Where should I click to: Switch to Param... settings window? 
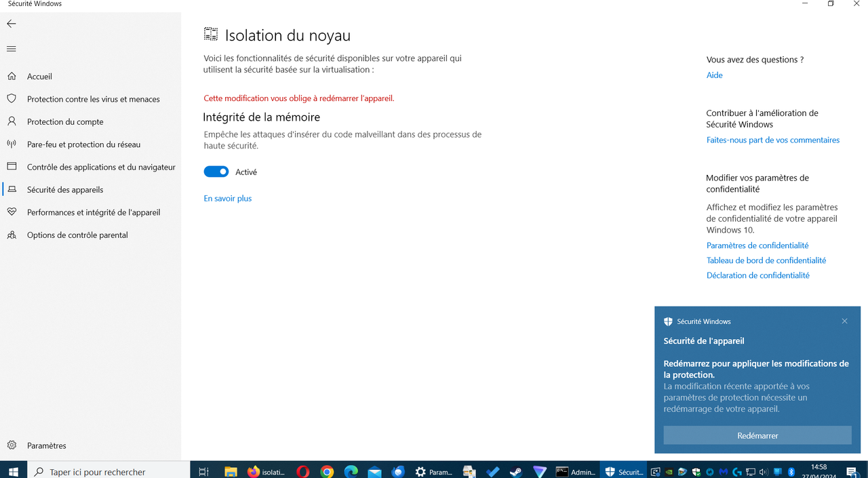(434, 471)
